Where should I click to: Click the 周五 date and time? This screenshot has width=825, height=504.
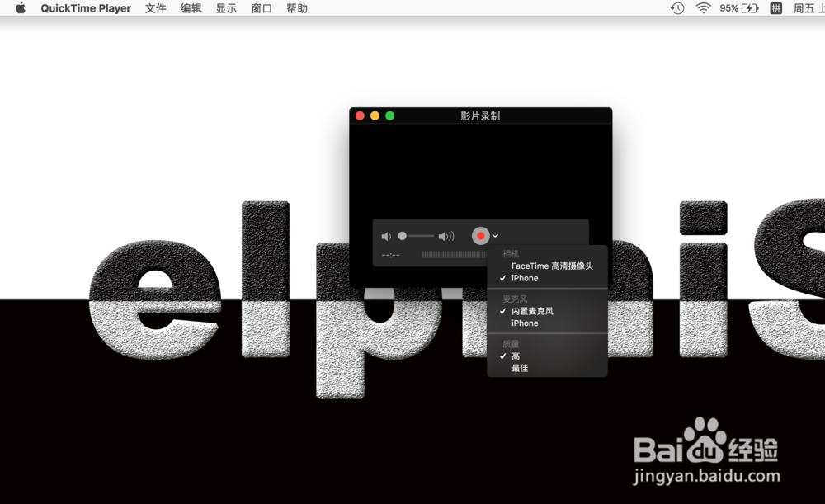tap(808, 8)
